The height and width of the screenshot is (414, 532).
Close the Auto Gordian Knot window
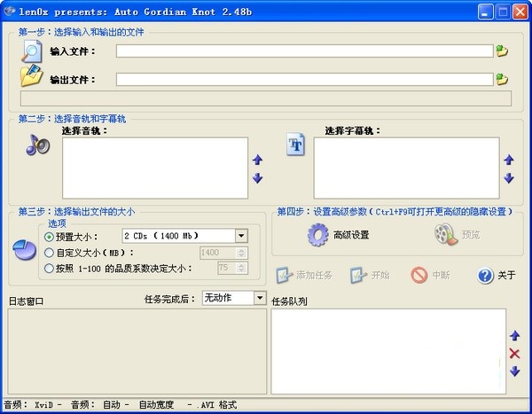coord(520,12)
